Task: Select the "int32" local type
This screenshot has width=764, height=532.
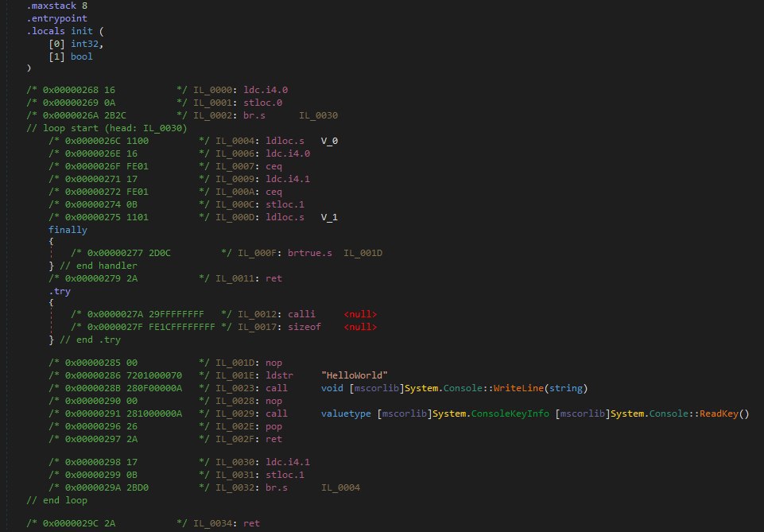Action: click(x=85, y=44)
